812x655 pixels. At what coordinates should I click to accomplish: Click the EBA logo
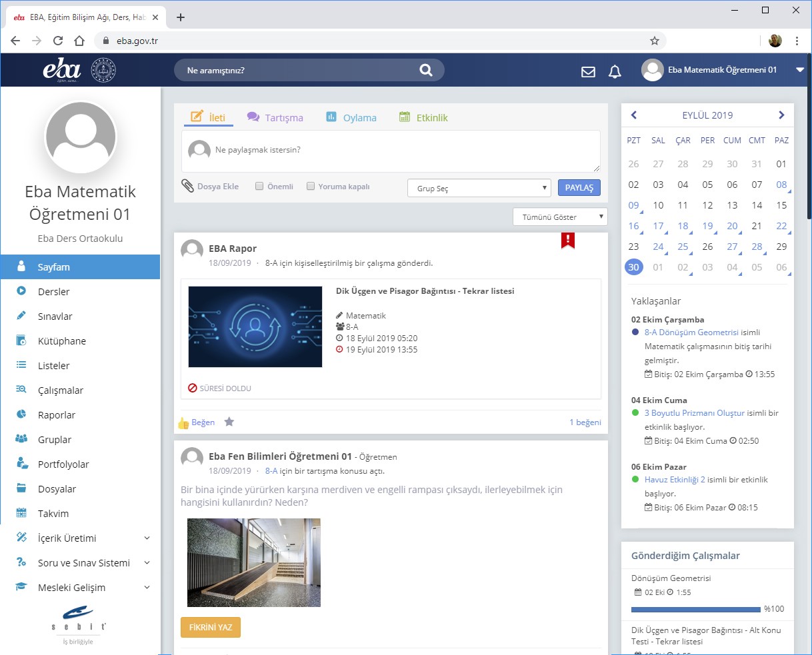(x=61, y=69)
